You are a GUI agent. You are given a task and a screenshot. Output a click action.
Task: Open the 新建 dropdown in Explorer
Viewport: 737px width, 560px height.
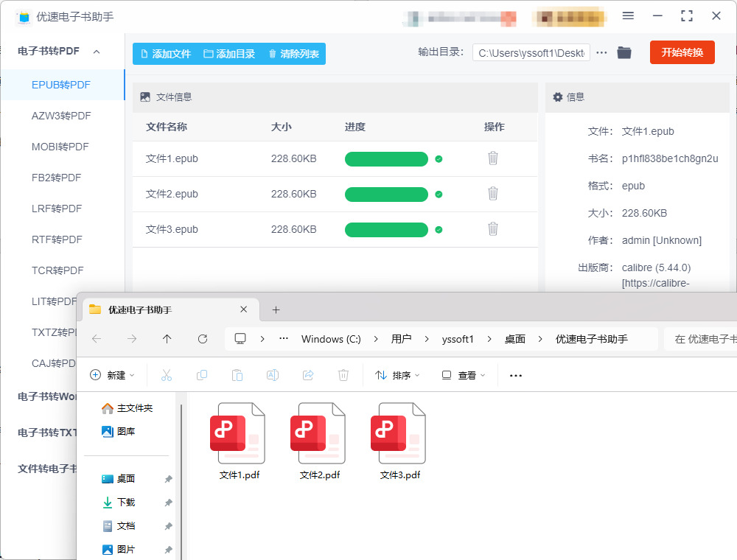click(x=112, y=375)
